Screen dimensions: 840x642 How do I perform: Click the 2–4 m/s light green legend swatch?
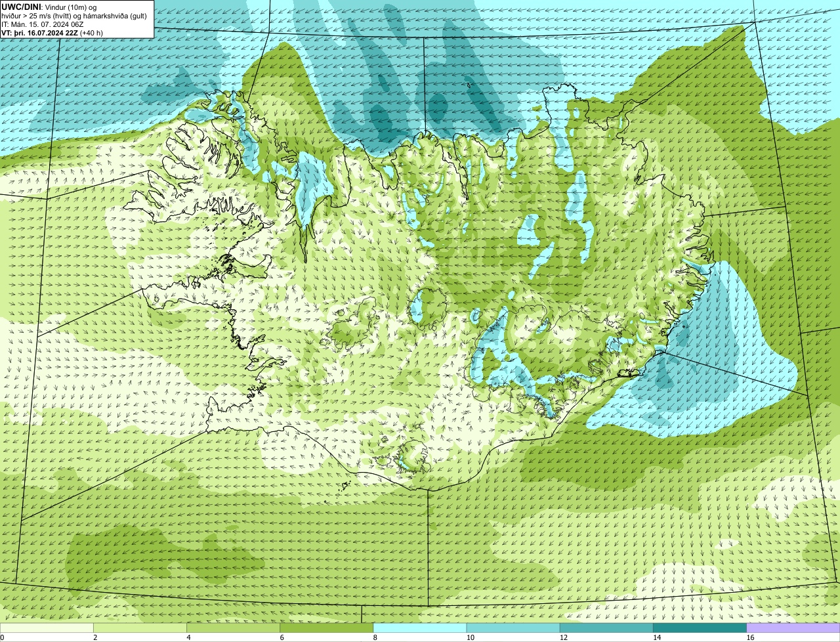pyautogui.click(x=140, y=628)
